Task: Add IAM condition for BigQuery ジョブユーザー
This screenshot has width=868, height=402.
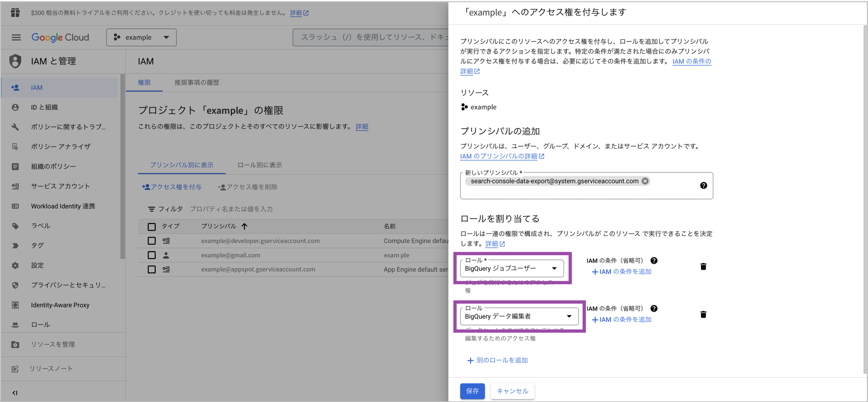Action: (x=621, y=272)
